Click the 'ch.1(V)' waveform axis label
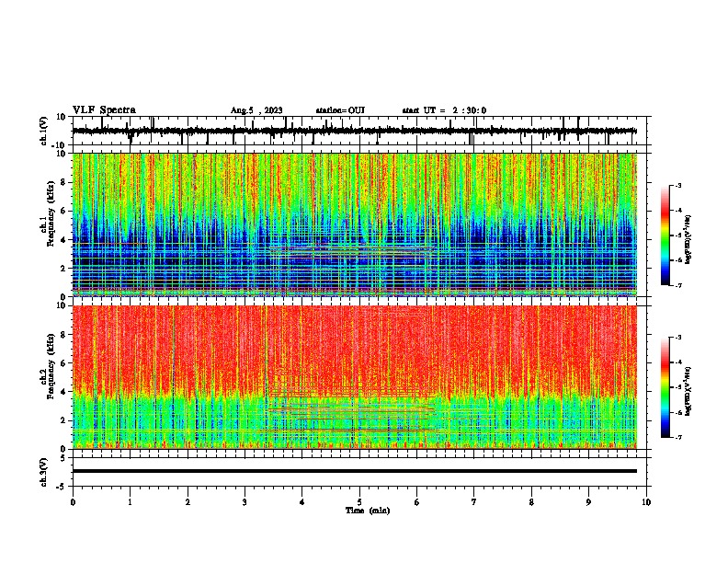This screenshot has width=728, height=563. pyautogui.click(x=44, y=131)
